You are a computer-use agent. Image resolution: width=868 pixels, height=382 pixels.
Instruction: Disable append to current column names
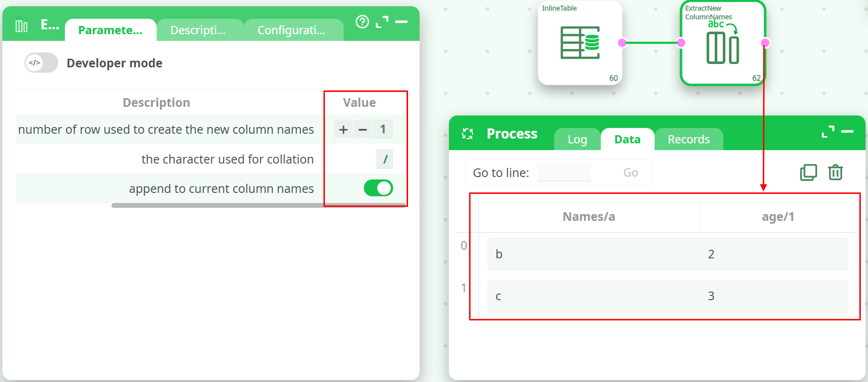(378, 188)
